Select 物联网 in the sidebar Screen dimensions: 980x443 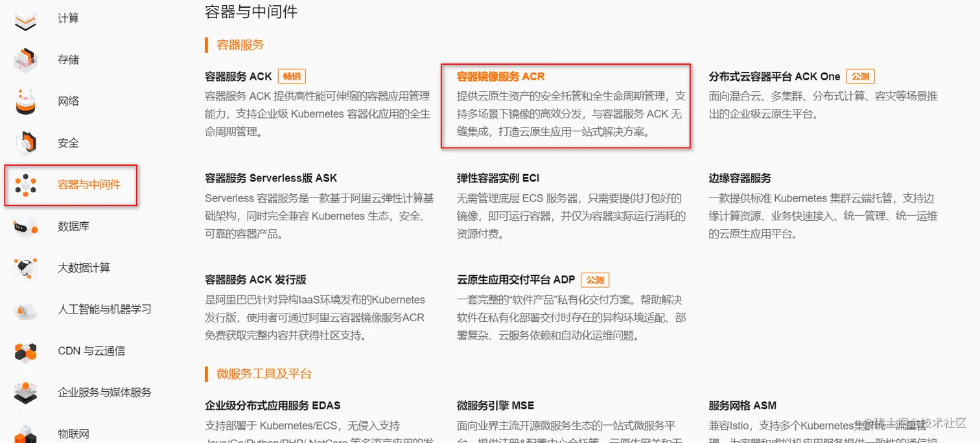tap(73, 434)
